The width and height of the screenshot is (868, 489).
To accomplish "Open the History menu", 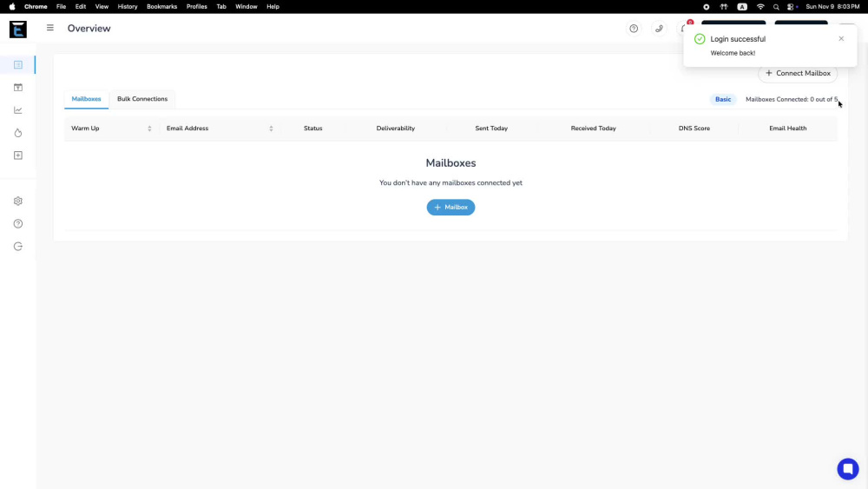I will coord(128,7).
